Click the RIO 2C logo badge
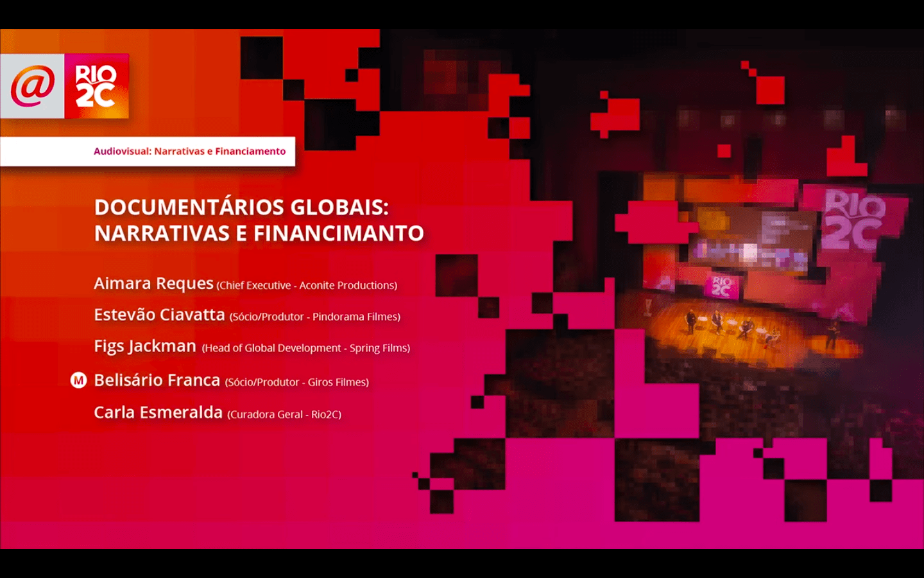The image size is (924, 578). (x=96, y=86)
